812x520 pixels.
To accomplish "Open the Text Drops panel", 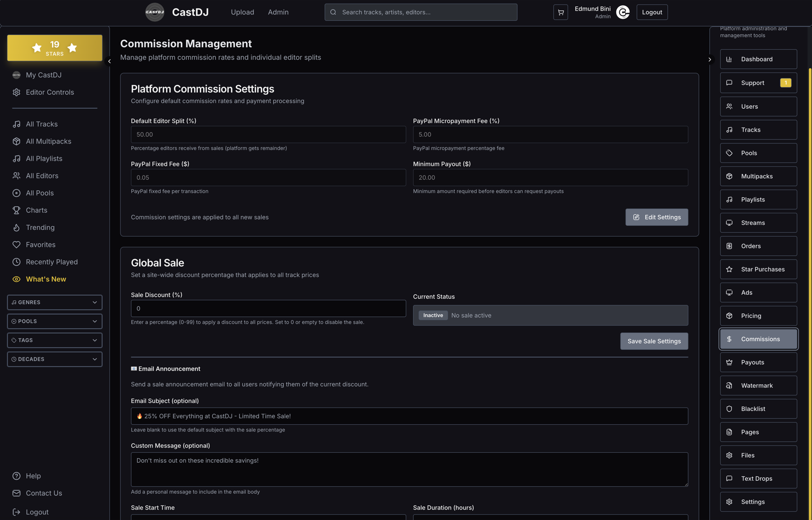I will coord(758,478).
